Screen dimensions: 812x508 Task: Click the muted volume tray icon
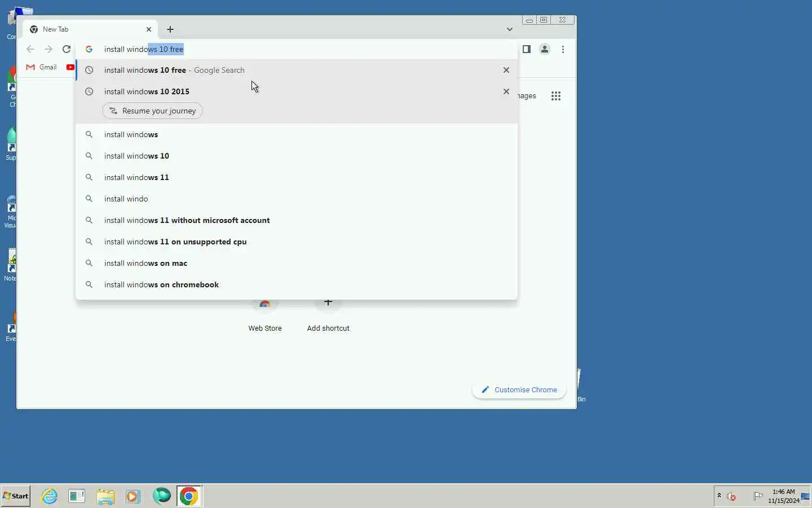(731, 497)
